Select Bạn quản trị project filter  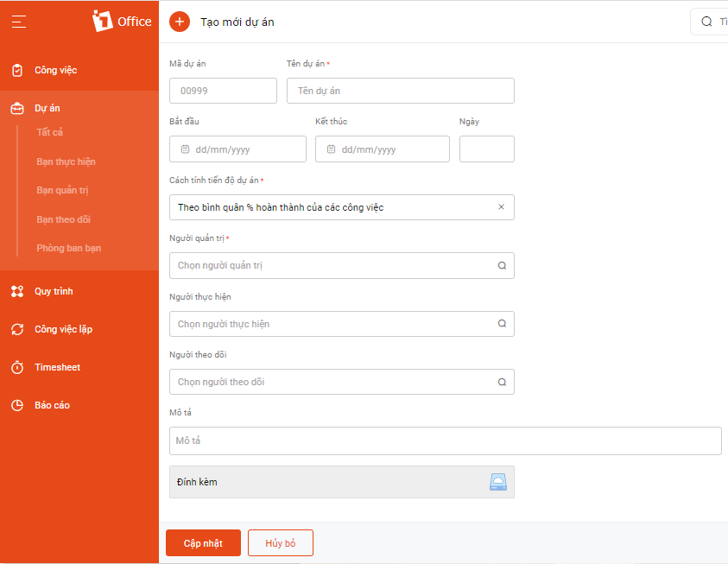point(62,190)
